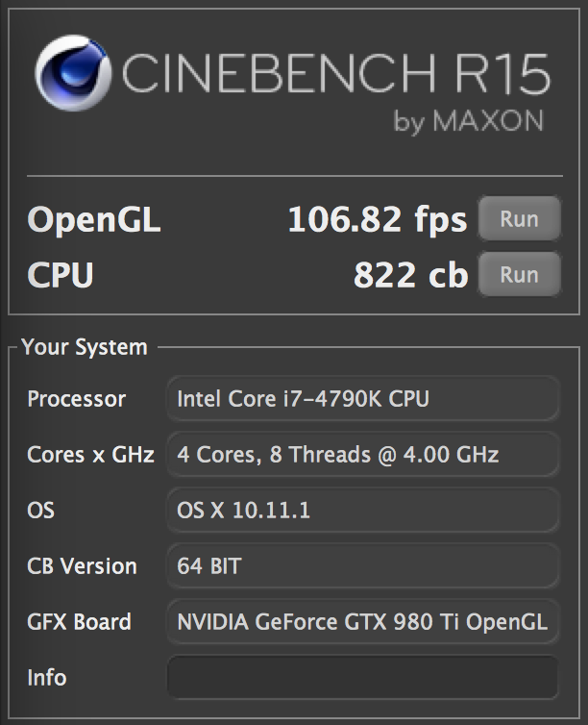Click the Info row label
Screen dimensions: 588x725
47,677
